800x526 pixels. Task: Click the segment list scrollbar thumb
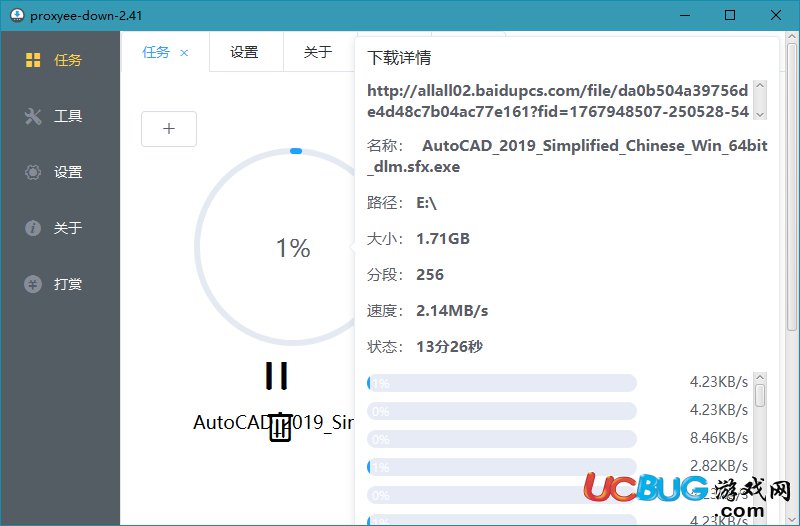tap(760, 396)
